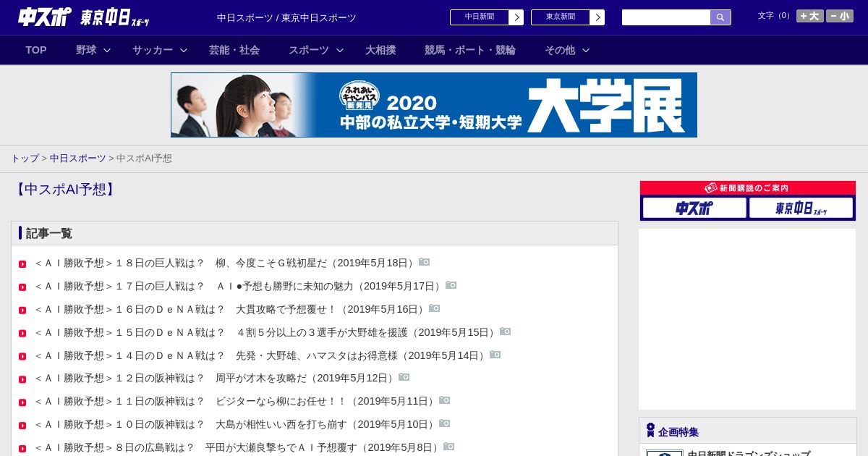
Task: Click the camera icon on the 5月10日 article
Action: point(445,423)
